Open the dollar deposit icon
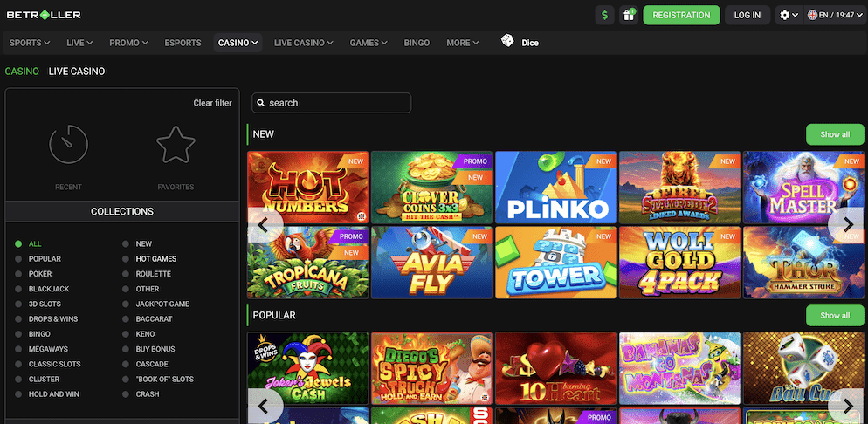The height and width of the screenshot is (424, 868). click(604, 15)
